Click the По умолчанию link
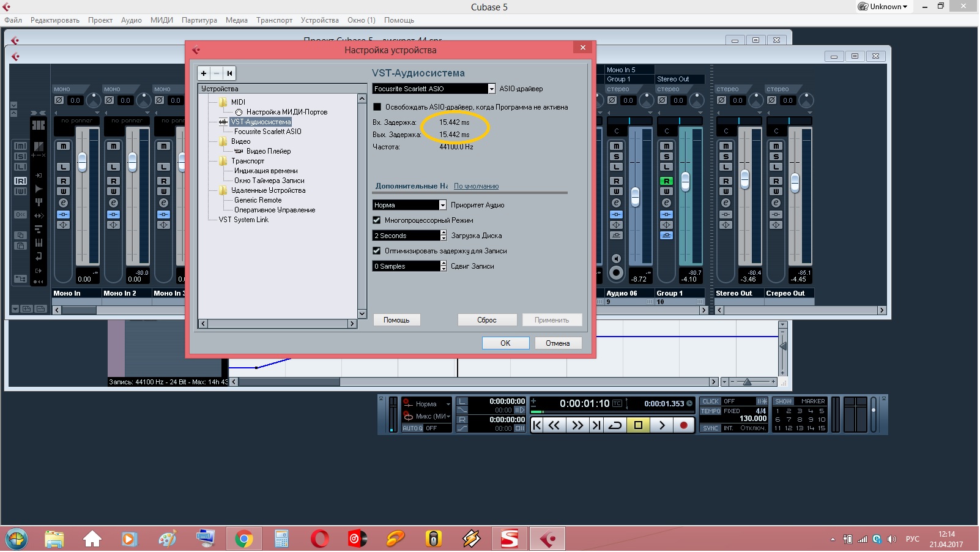This screenshot has width=980, height=552. point(476,186)
